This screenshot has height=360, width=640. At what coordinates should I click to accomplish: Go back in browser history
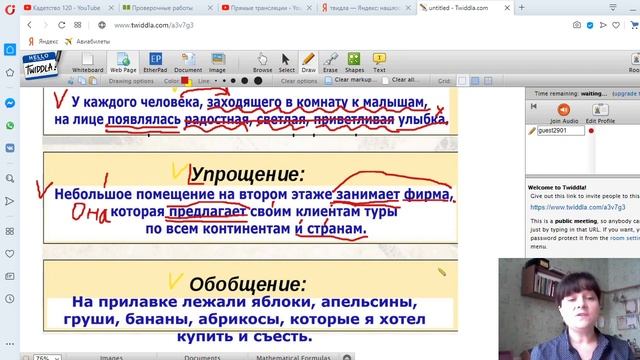pos(29,25)
